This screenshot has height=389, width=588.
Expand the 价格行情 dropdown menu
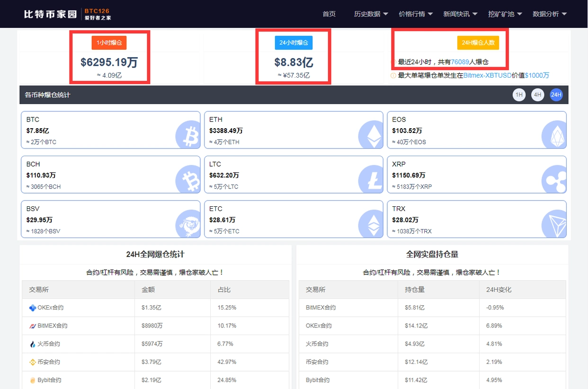(416, 14)
